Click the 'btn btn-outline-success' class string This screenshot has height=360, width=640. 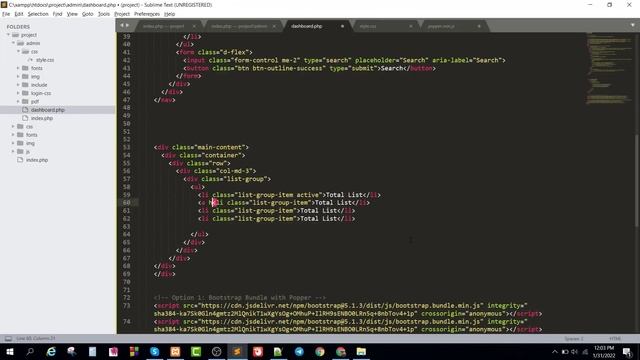(280, 68)
